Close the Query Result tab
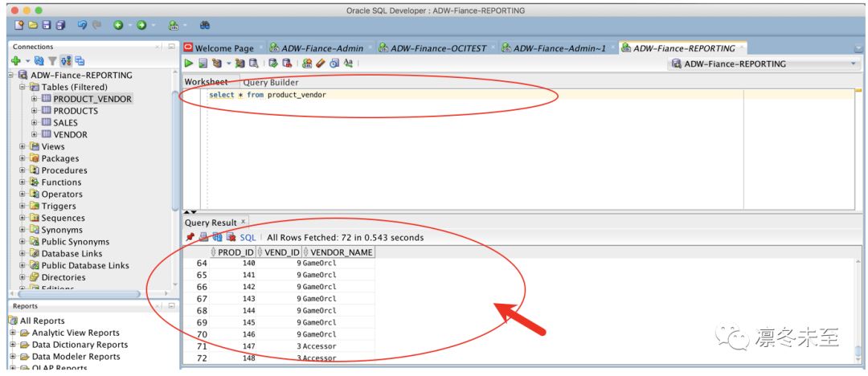Viewport: 868px width, 376px height. pyautogui.click(x=243, y=221)
